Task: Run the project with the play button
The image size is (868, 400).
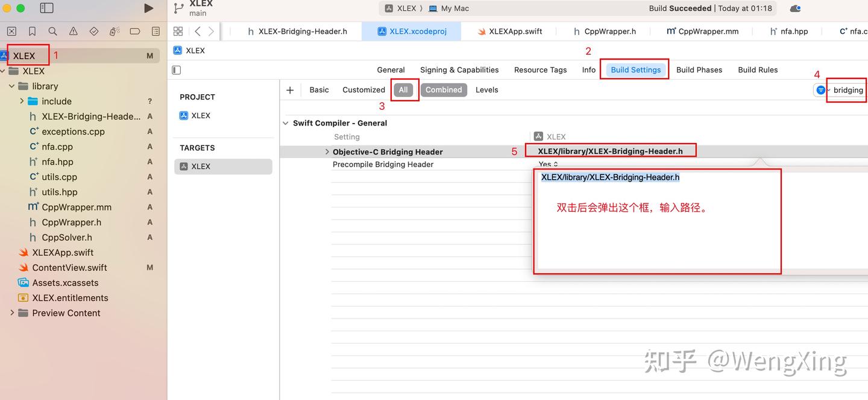Action: pyautogui.click(x=149, y=8)
